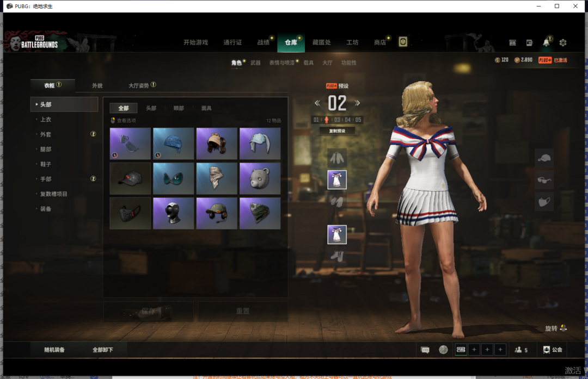The width and height of the screenshot is (588, 379).
Task: Click the empty face mask slot
Action: click(x=544, y=202)
